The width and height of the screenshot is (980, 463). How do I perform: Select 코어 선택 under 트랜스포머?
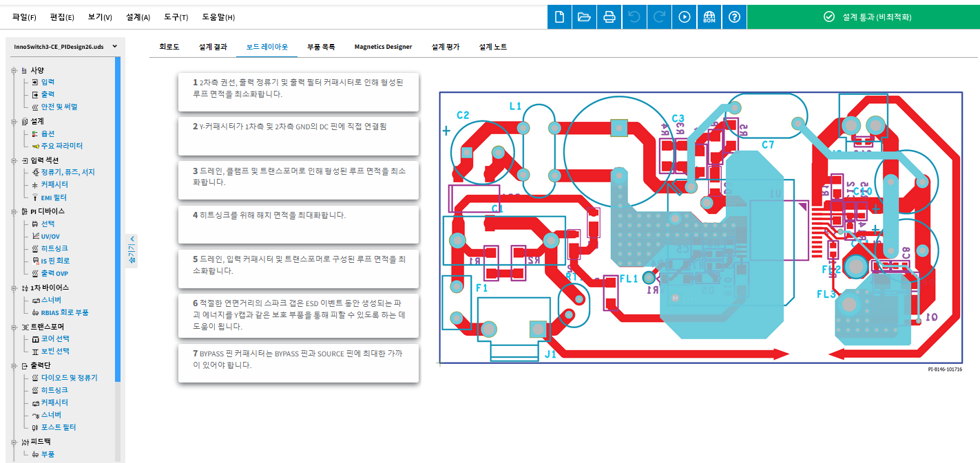(55, 338)
